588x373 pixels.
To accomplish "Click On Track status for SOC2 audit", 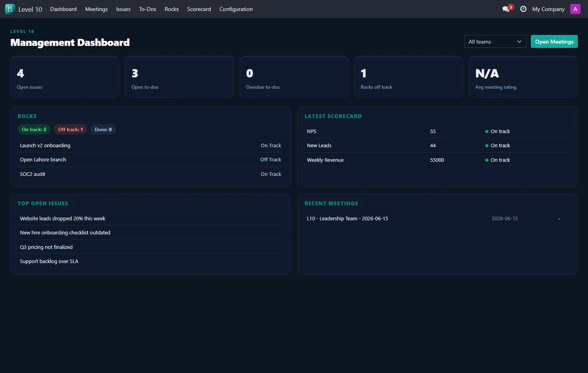I will tap(271, 174).
